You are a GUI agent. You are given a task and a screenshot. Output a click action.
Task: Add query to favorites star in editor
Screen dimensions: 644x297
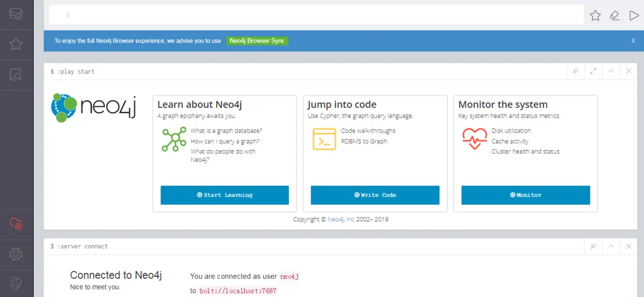595,16
